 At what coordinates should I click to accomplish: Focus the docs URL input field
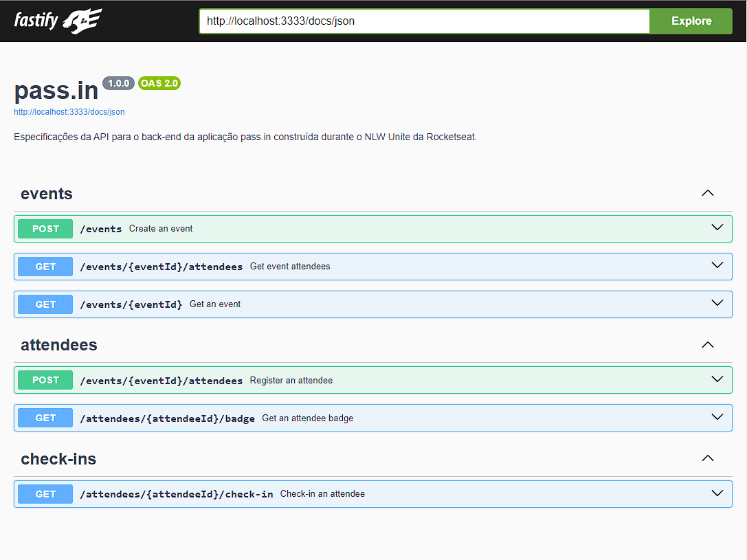[425, 21]
